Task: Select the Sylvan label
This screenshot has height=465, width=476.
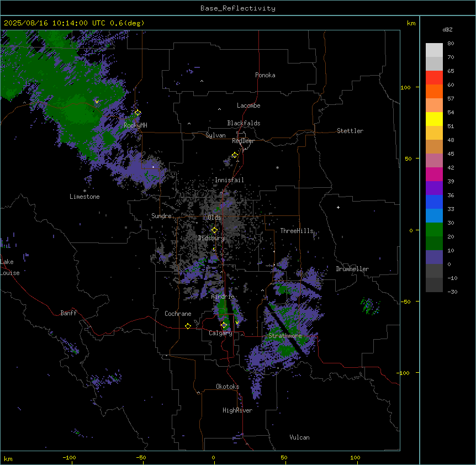Action: click(x=215, y=135)
